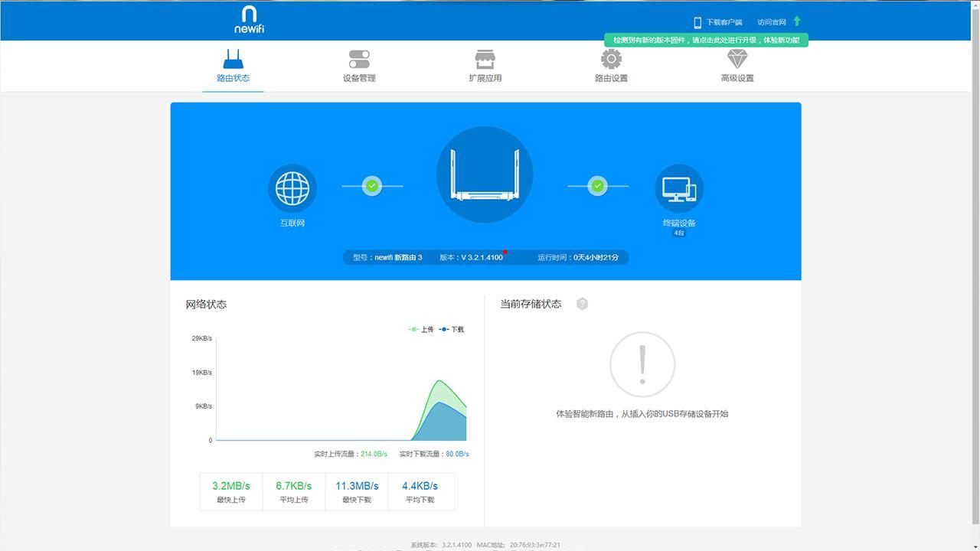Click the footer MAC address text

point(518,545)
